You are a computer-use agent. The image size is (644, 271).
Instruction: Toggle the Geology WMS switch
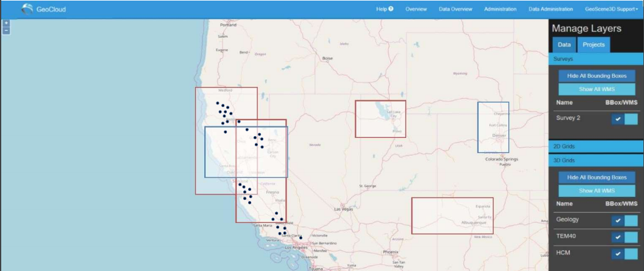coord(631,221)
